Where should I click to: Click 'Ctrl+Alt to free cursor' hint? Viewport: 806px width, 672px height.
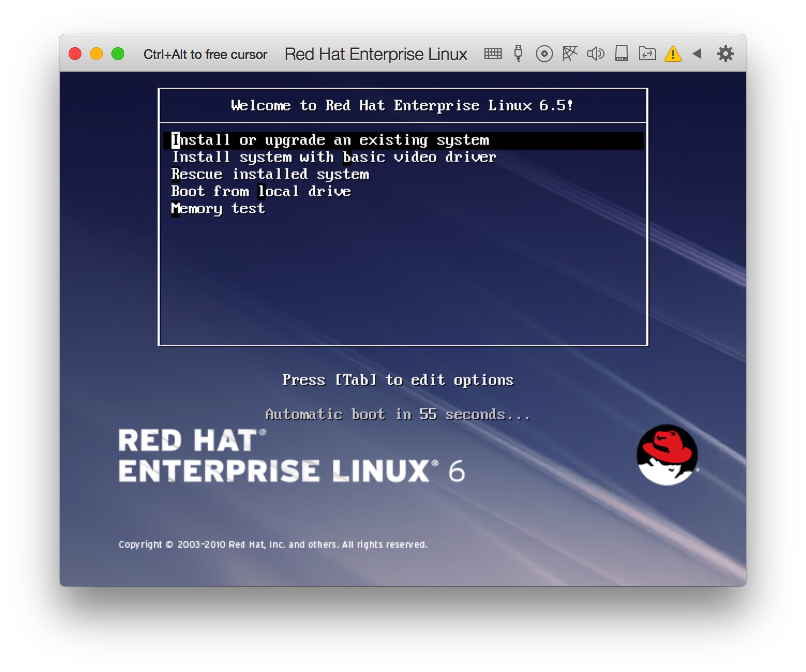(x=205, y=54)
